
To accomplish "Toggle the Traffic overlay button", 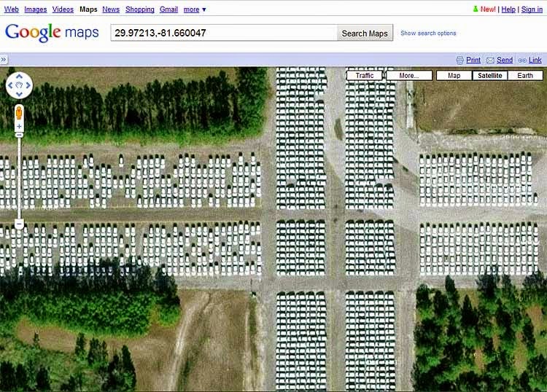I will click(365, 76).
